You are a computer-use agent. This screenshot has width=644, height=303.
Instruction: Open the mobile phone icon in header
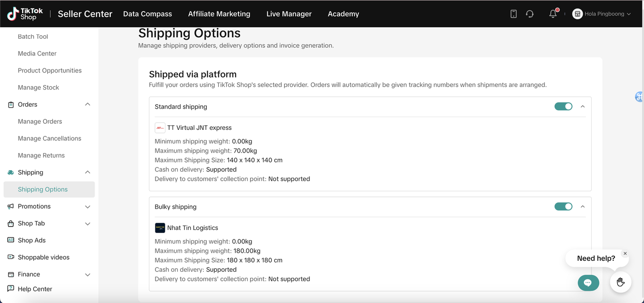513,14
